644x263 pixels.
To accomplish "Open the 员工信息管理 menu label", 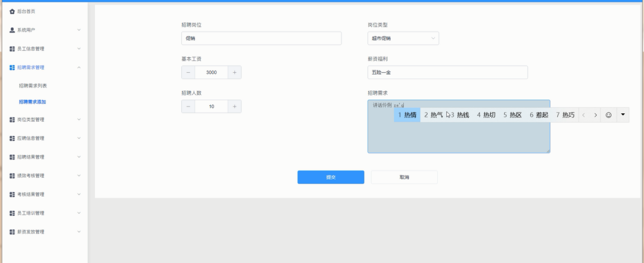I will point(30,49).
